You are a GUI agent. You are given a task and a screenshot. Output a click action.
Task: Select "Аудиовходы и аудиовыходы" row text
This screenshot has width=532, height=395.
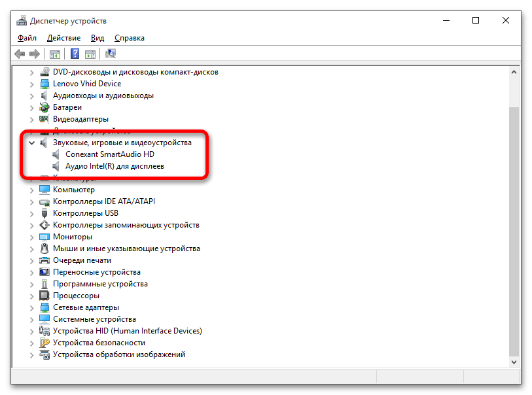103,95
